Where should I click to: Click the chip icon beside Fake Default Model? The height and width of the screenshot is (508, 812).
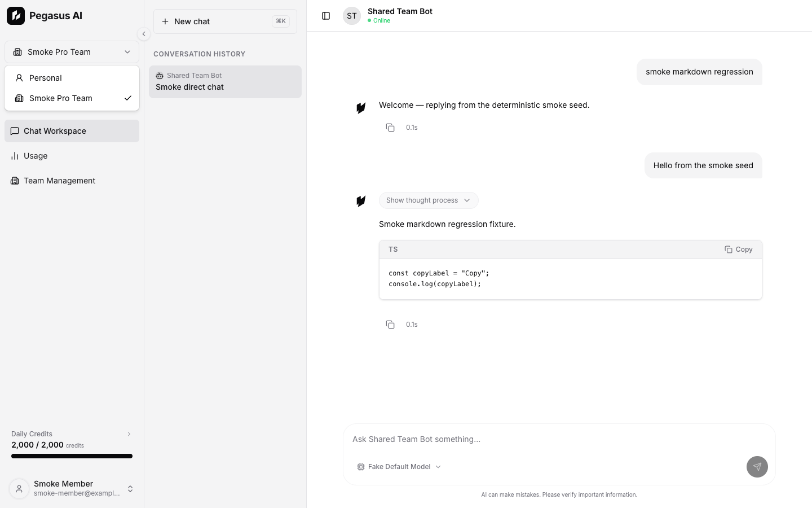coord(361,467)
